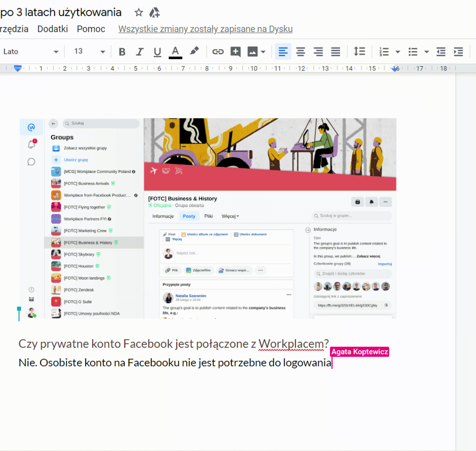This screenshot has width=476, height=451.
Task: Open line spacing options
Action: (359, 52)
